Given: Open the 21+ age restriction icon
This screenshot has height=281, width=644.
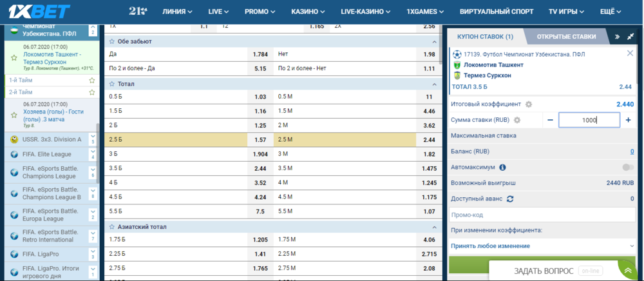Looking at the screenshot, I should coord(138,12).
